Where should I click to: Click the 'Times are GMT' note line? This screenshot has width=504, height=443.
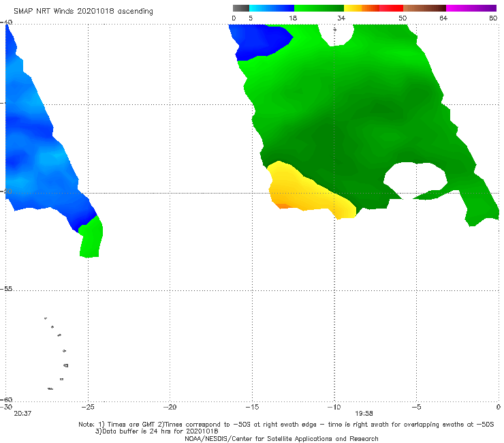pyautogui.click(x=286, y=425)
